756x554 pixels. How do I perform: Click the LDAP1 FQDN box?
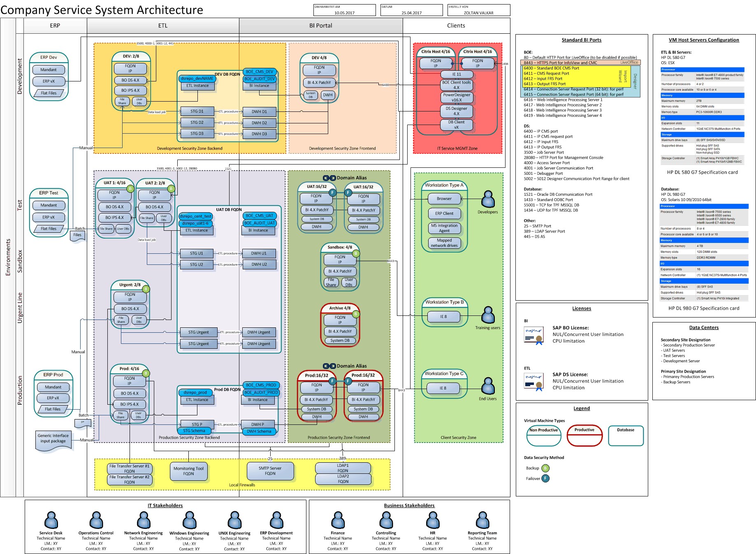[x=343, y=468]
